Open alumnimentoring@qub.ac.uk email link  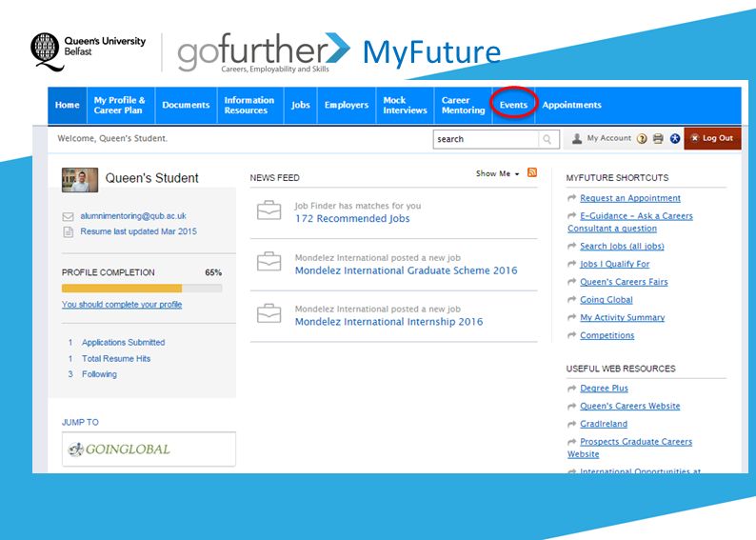(x=133, y=216)
